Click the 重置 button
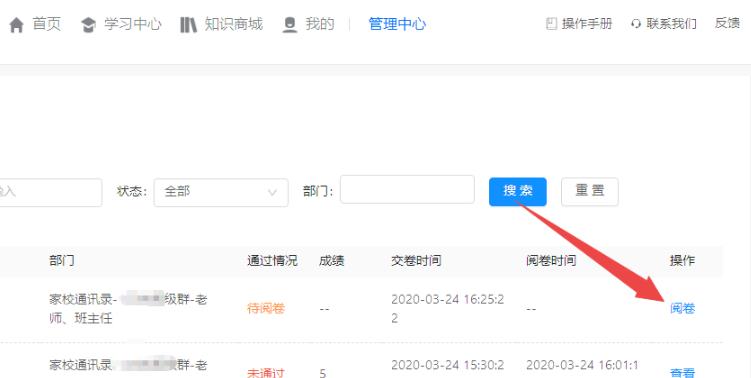 coord(590,192)
